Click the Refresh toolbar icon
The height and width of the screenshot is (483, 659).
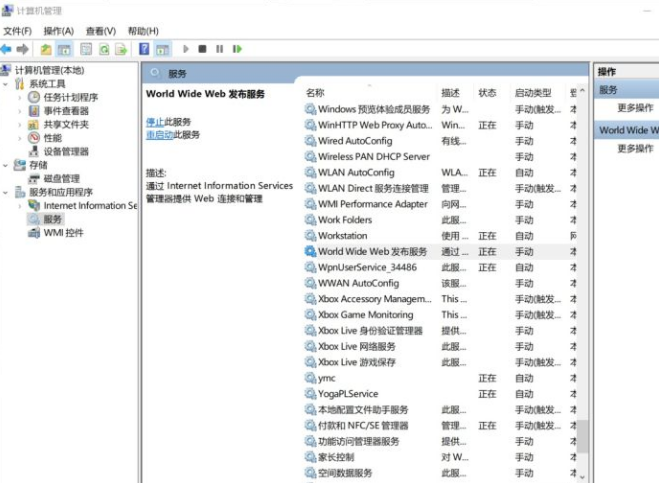[x=104, y=48]
